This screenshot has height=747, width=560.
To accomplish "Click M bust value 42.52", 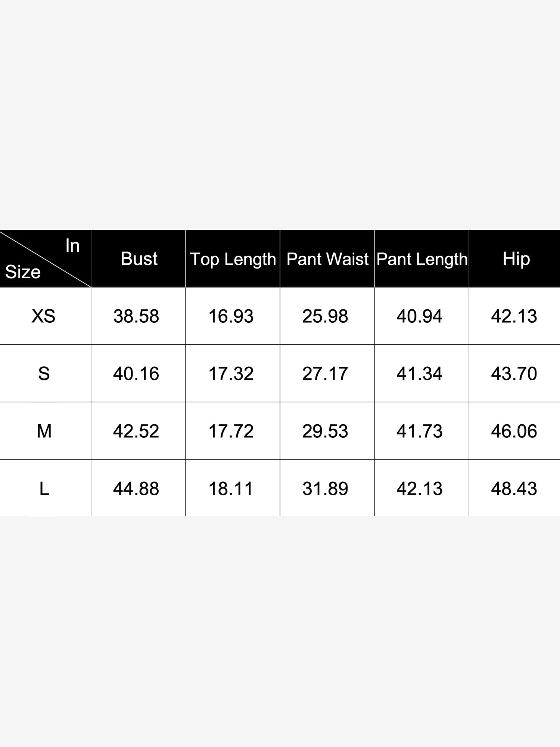I will (x=136, y=431).
